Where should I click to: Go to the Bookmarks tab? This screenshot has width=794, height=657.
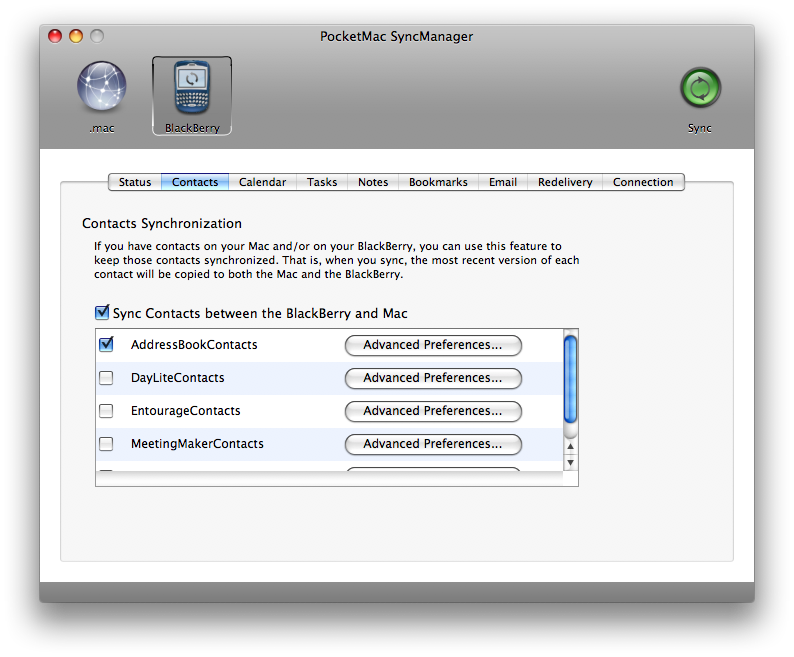pos(438,182)
